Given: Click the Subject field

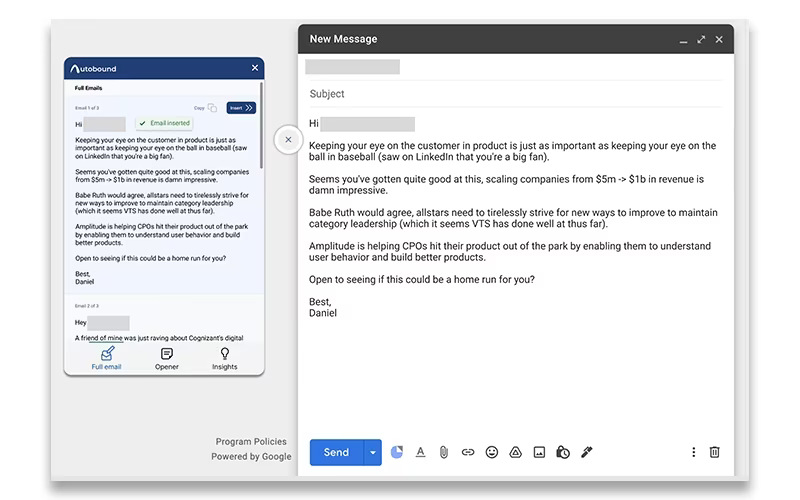Looking at the screenshot, I should (515, 94).
